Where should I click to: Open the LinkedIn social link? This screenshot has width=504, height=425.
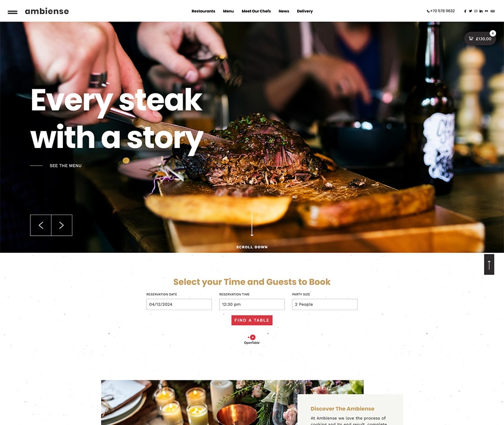point(481,11)
